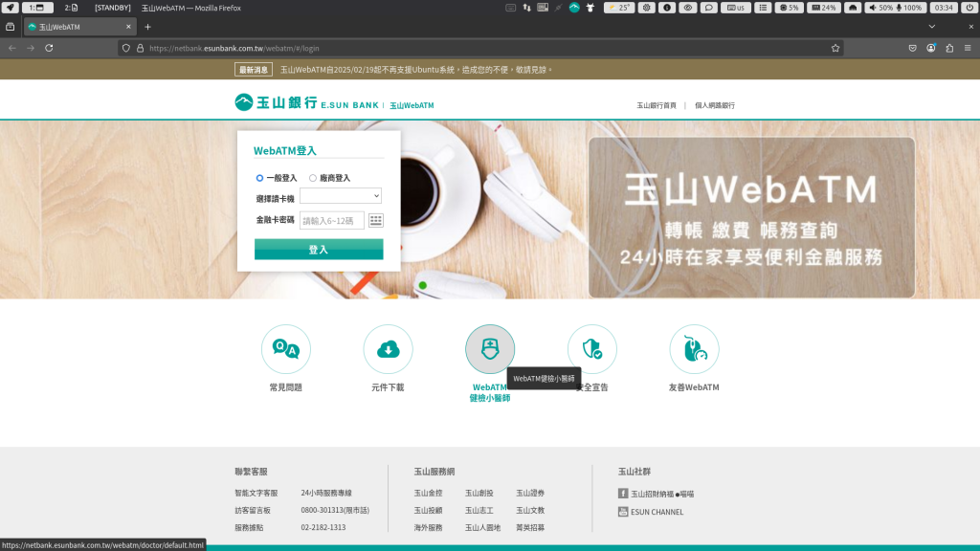Viewport: 980px width, 551px height.
Task: Open the 常見問題 FAQ icon
Action: (285, 349)
